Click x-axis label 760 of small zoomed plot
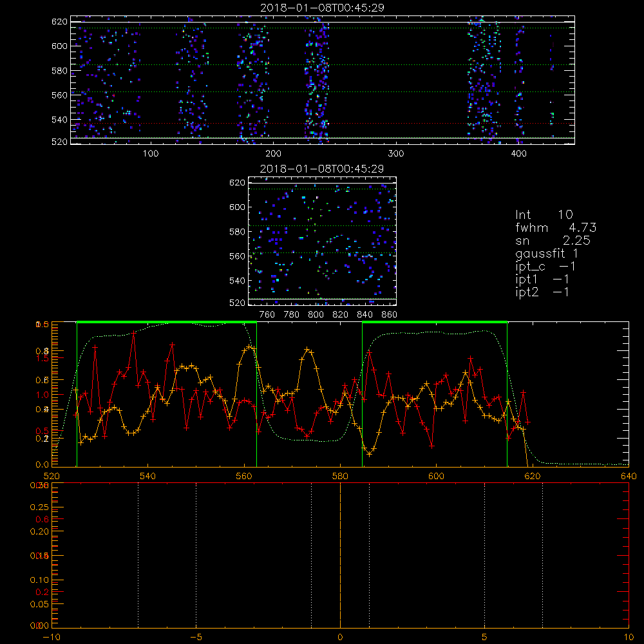The width and height of the screenshot is (644, 644). coord(267,315)
